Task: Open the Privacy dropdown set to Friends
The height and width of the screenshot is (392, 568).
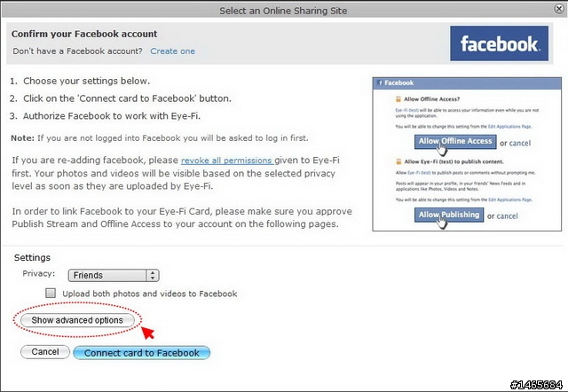Action: click(114, 276)
